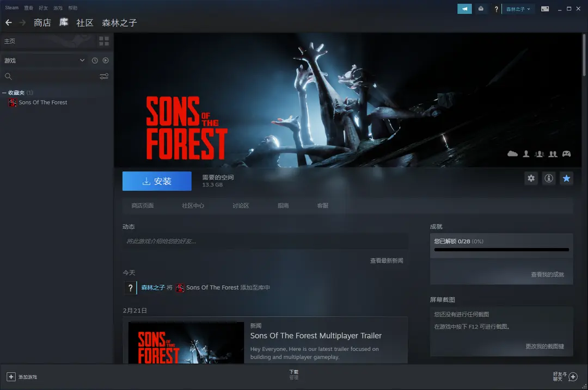Click the question mark help icon
Screen dimensions: 588x390
496,9
